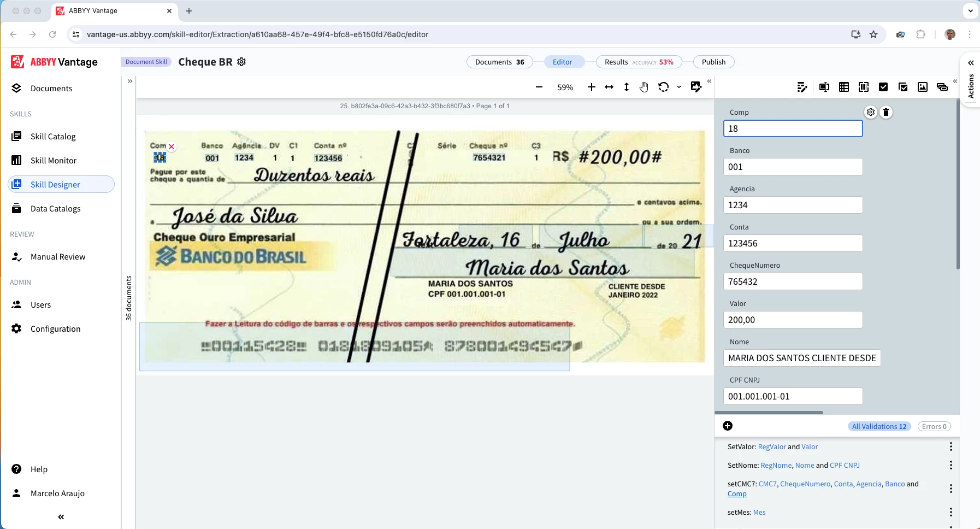The image size is (980, 529).
Task: Delete the Comp field value
Action: click(x=887, y=113)
